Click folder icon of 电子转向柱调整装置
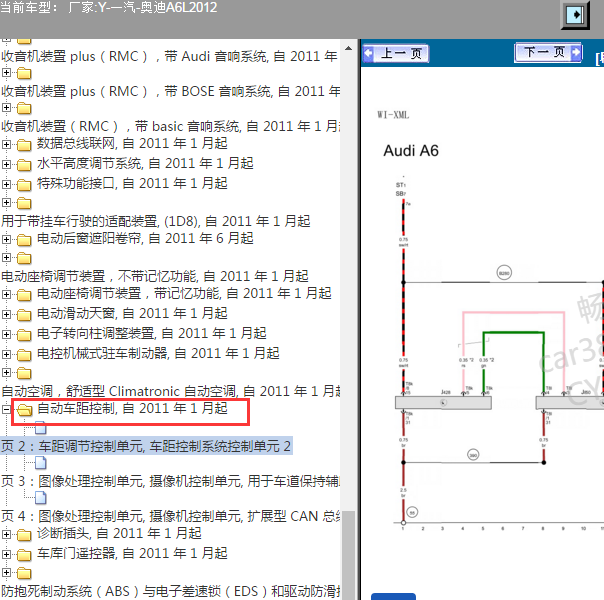Image resolution: width=604 pixels, height=600 pixels. (x=24, y=335)
